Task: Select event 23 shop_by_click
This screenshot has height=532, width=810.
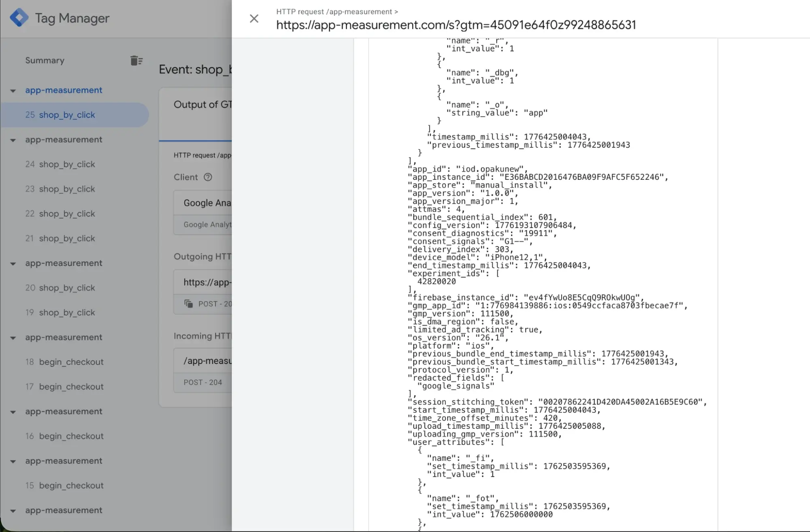Action: point(60,189)
